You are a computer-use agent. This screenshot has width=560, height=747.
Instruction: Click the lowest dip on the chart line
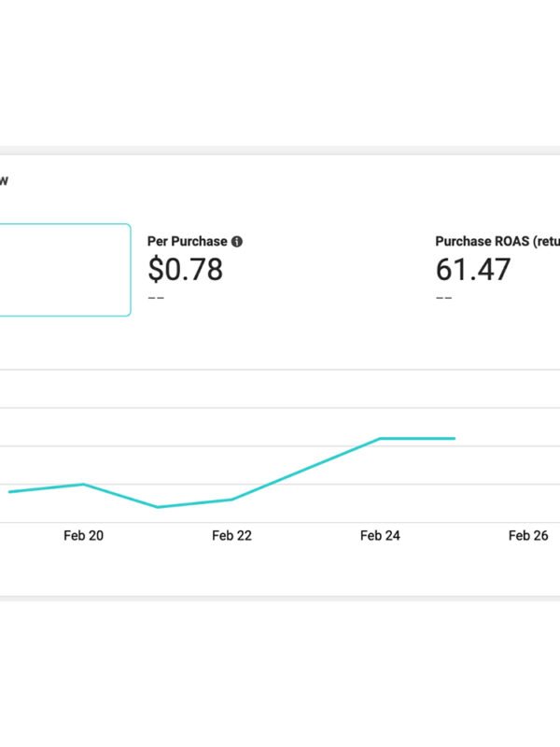(x=157, y=507)
